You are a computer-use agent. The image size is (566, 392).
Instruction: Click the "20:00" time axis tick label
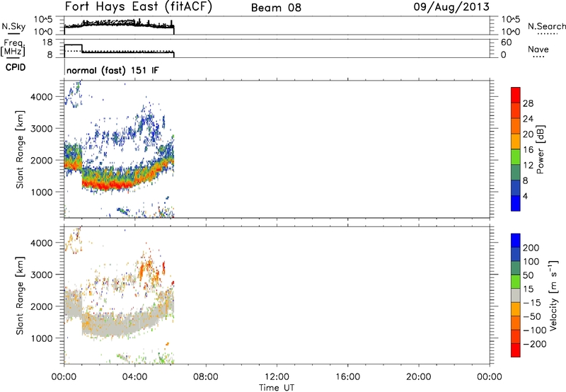pyautogui.click(x=419, y=377)
